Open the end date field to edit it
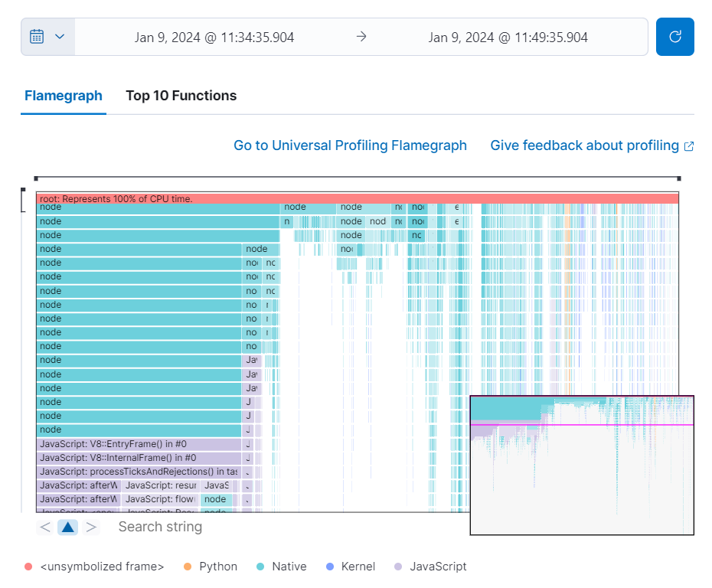This screenshot has width=712, height=588. [508, 36]
